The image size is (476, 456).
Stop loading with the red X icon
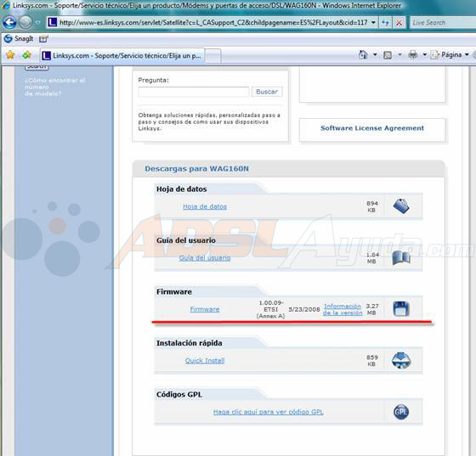tap(399, 23)
